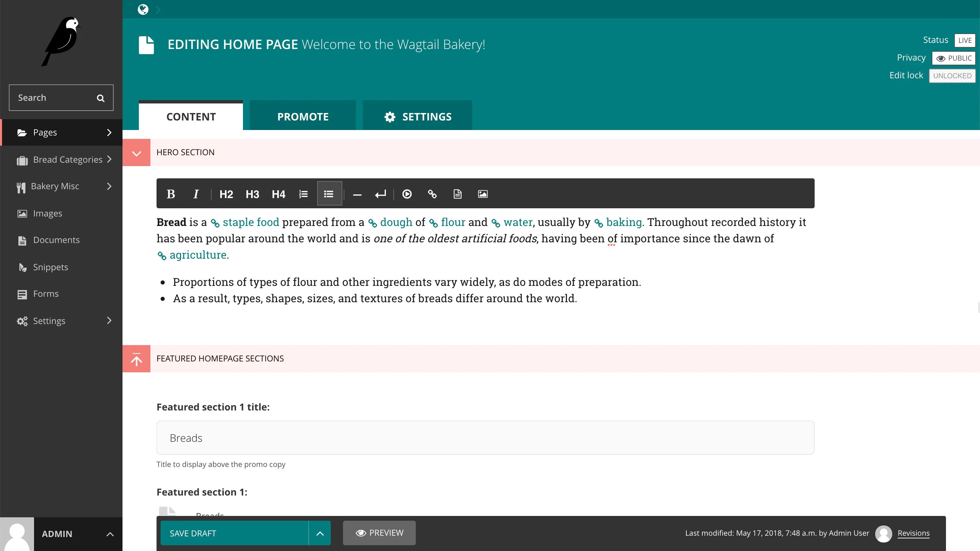980x551 pixels.
Task: Insert line break using return-arrow icon
Action: pos(380,194)
